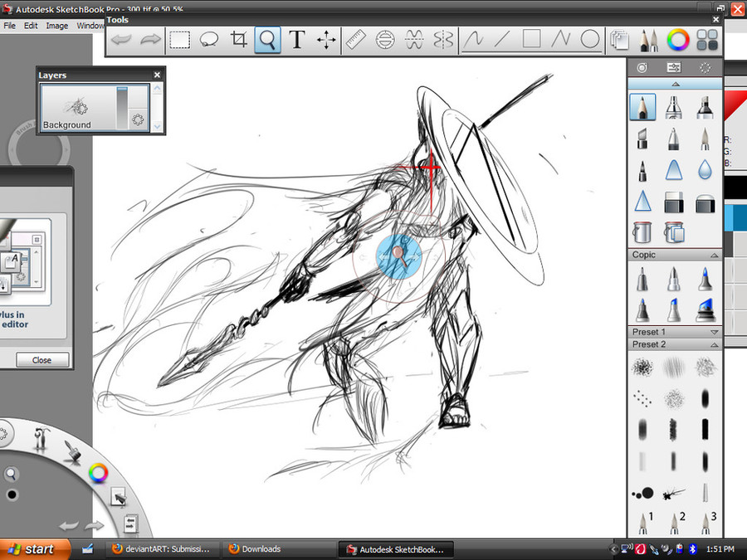Choose the Preset 2 brush labeled 1
The height and width of the screenshot is (560, 747).
coord(644,523)
